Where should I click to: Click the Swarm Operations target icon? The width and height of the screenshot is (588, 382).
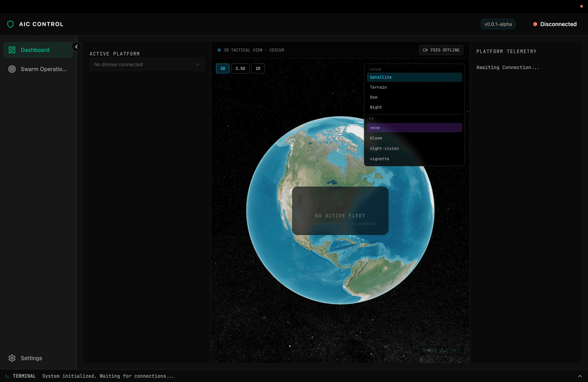(x=12, y=69)
